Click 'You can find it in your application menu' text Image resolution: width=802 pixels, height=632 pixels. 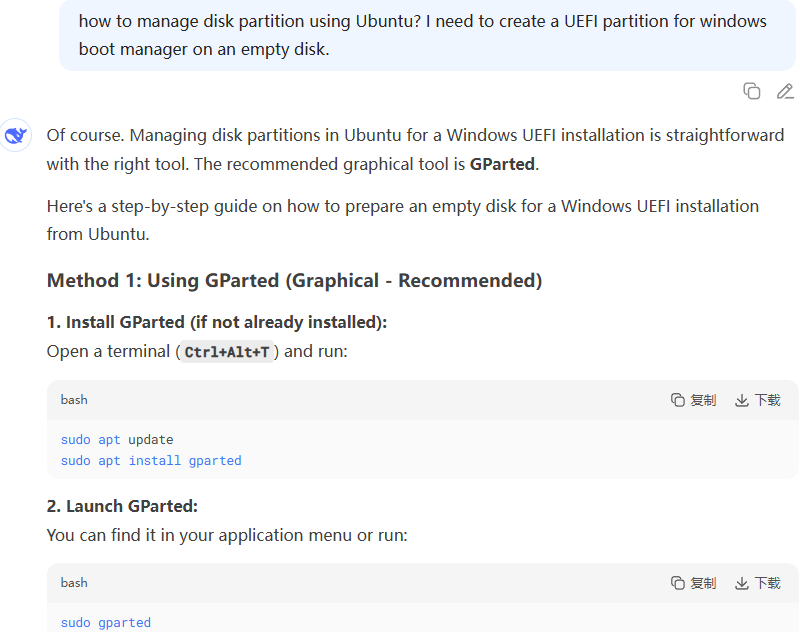(x=227, y=535)
